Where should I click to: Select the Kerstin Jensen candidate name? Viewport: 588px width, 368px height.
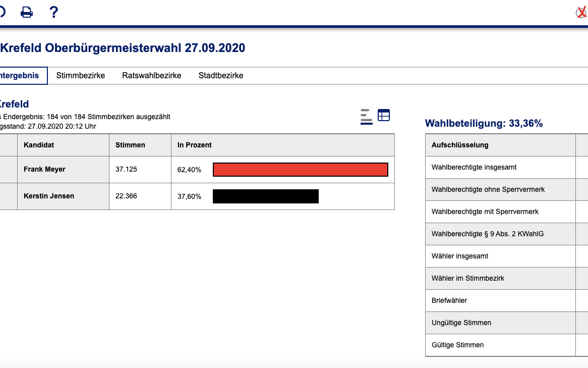[x=49, y=196]
